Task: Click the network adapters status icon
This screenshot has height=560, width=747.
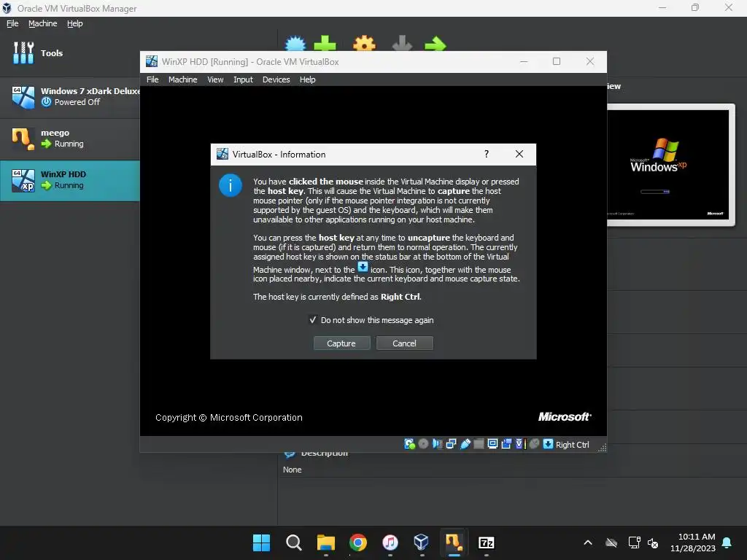Action: click(x=451, y=444)
